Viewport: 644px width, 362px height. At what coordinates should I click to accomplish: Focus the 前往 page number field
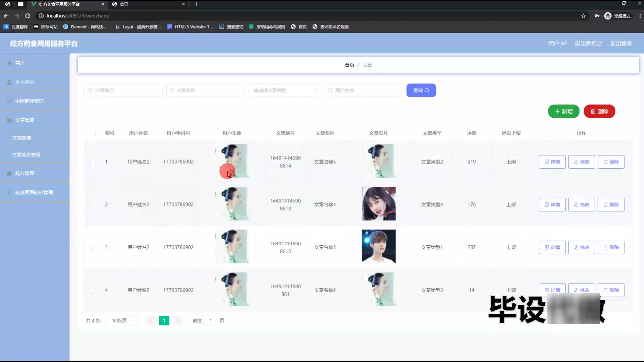pos(211,320)
